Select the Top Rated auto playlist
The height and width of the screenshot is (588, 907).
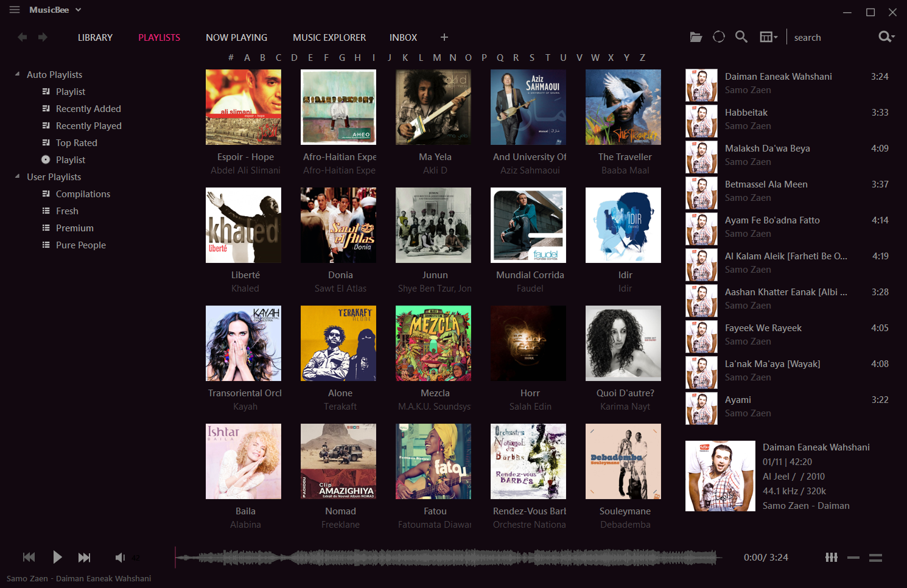(x=77, y=142)
